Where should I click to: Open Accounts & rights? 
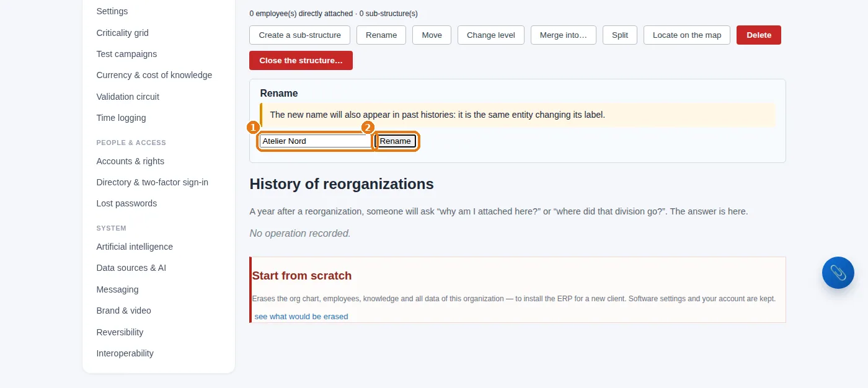click(130, 161)
